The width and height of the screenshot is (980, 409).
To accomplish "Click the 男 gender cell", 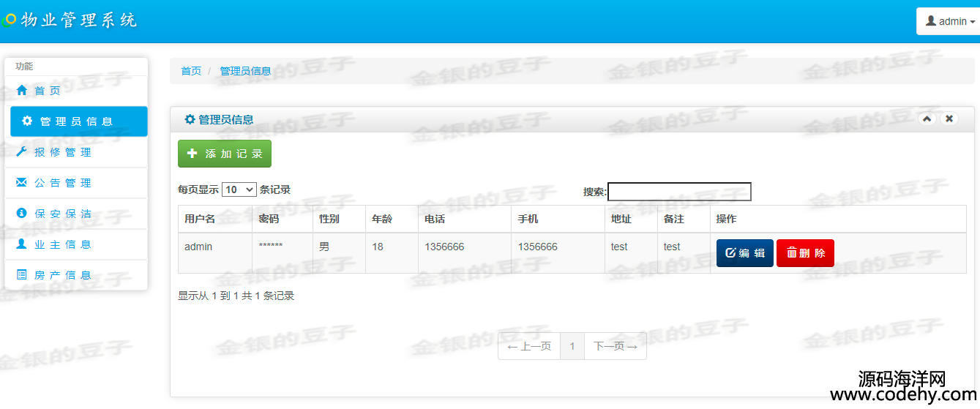I will 339,253.
